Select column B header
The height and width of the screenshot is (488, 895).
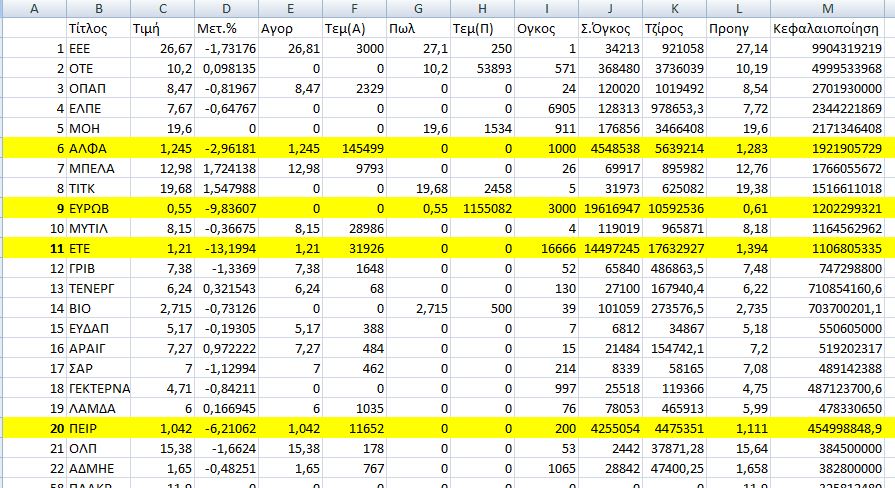click(x=99, y=9)
